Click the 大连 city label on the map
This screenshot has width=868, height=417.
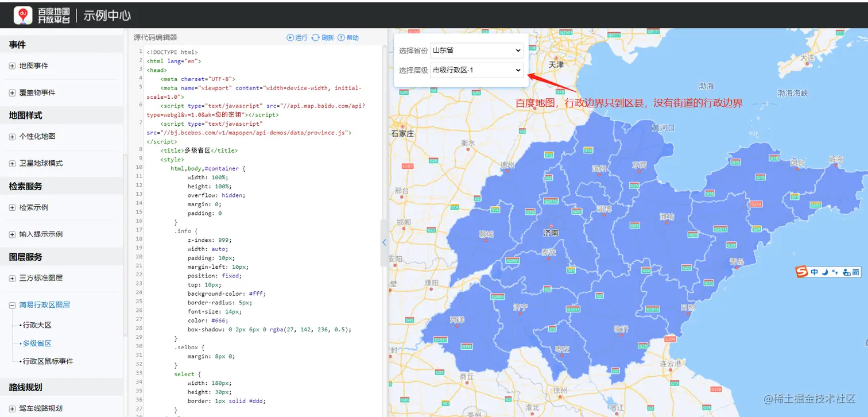808,58
